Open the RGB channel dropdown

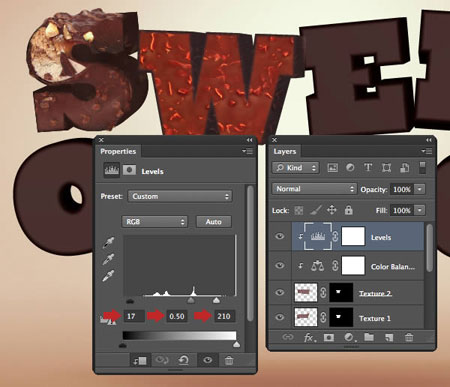(x=155, y=222)
